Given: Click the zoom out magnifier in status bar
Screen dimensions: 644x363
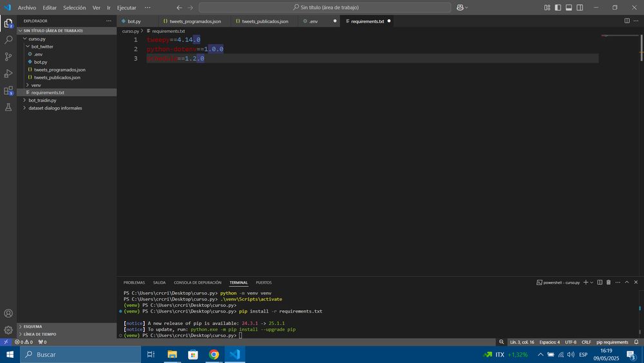Looking at the screenshot, I should (502, 342).
